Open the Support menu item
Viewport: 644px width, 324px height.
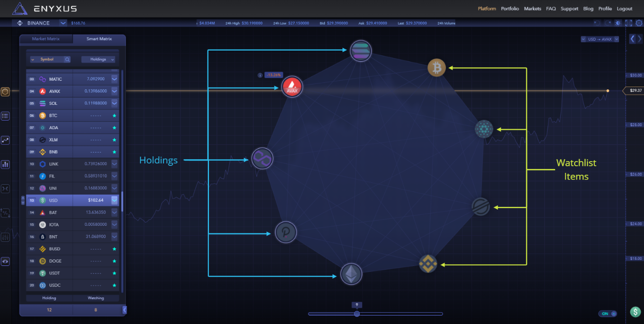point(569,9)
